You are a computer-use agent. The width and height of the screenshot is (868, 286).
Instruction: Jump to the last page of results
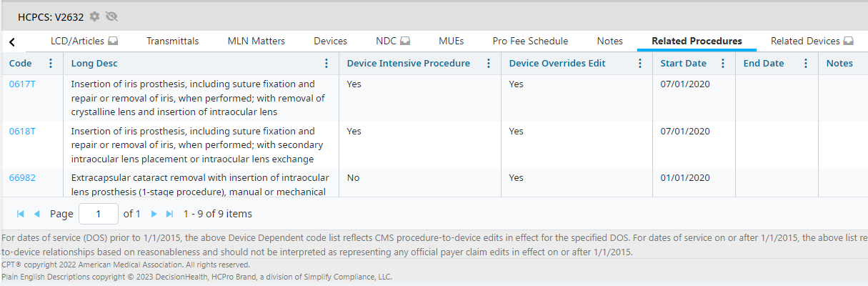pyautogui.click(x=169, y=214)
